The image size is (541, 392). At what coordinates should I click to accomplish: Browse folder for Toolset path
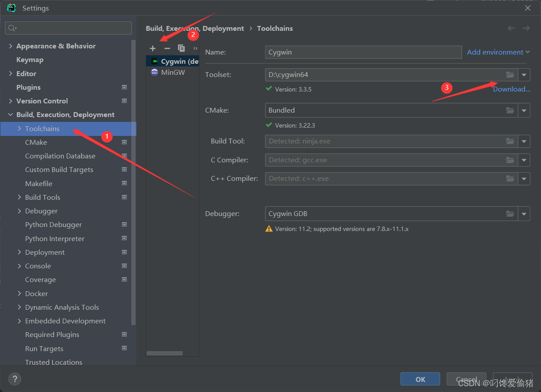point(510,75)
